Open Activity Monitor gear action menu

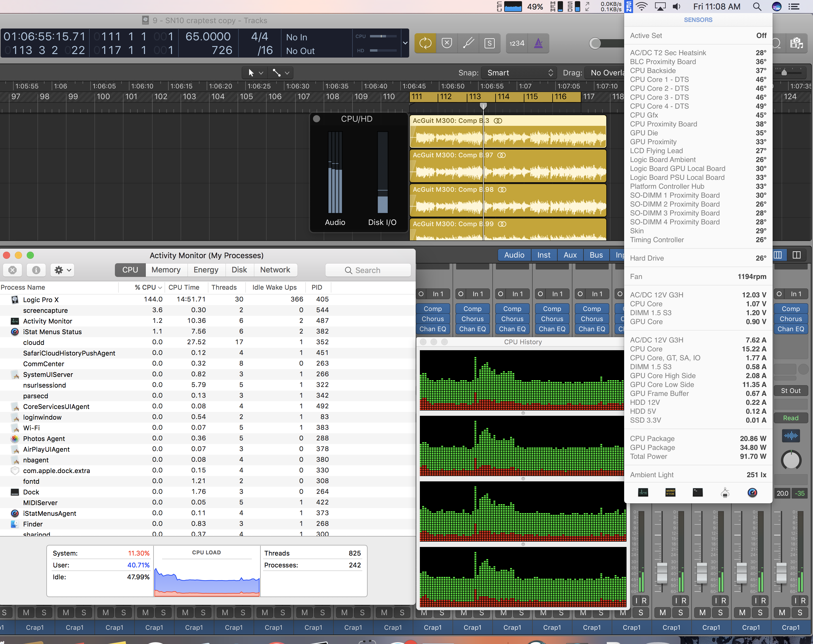63,270
